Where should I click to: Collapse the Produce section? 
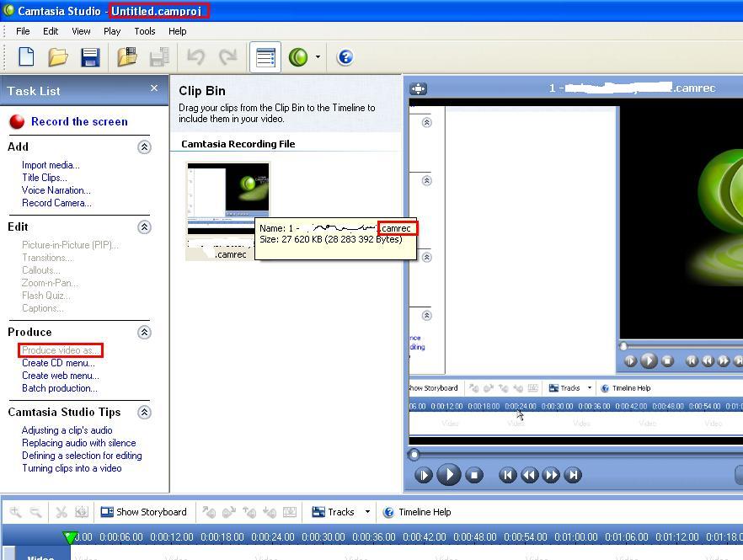(145, 332)
